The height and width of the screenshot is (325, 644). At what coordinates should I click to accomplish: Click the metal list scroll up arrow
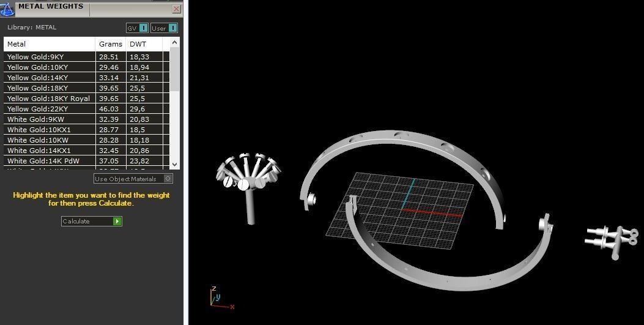click(174, 42)
